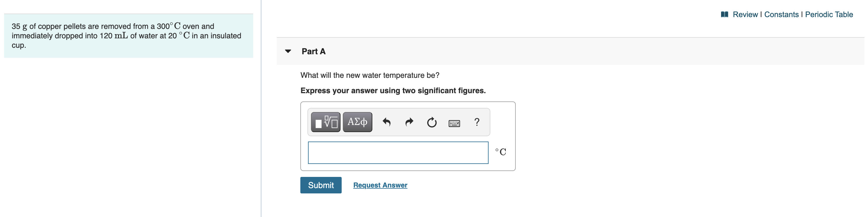Click the °C unit label
Image resolution: width=868 pixels, height=217 pixels.
click(x=500, y=152)
